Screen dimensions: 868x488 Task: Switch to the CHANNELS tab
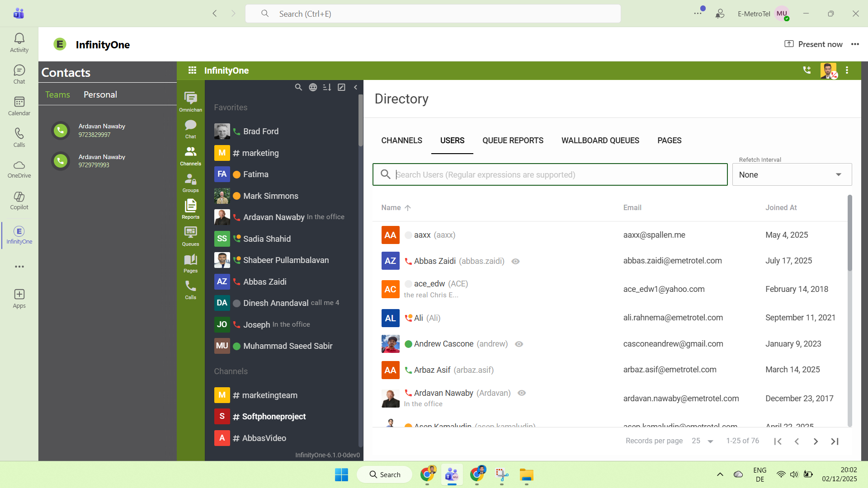point(401,141)
